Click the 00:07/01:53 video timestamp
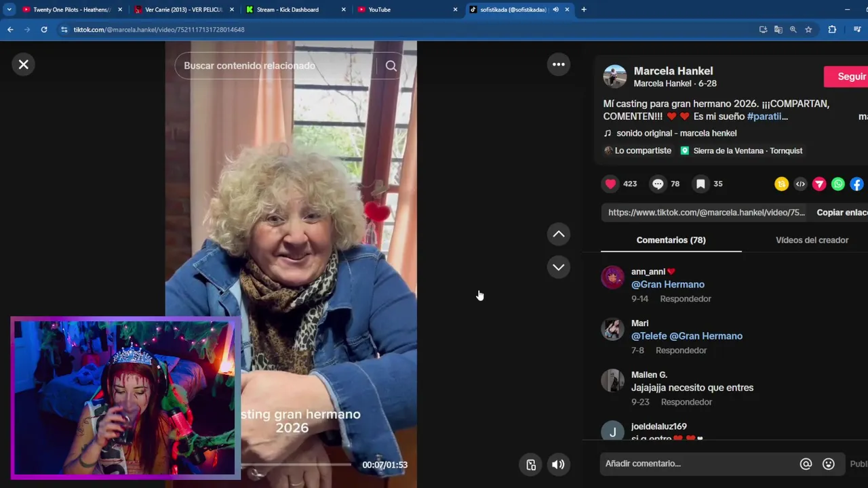Image resolution: width=868 pixels, height=488 pixels. pyautogui.click(x=384, y=465)
